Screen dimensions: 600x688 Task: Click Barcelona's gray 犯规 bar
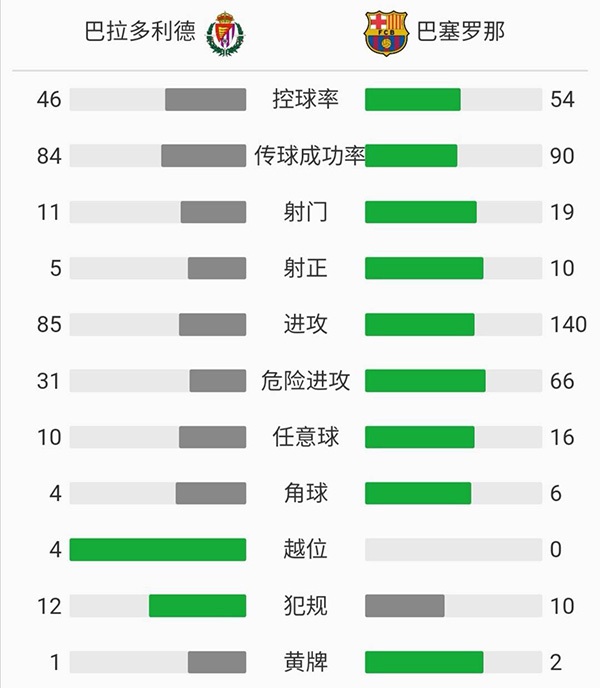coord(404,606)
